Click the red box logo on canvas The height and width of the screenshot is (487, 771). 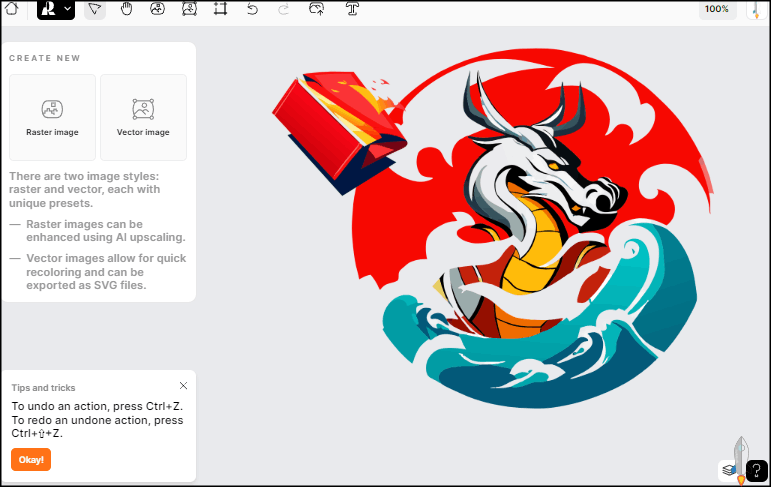(345, 125)
